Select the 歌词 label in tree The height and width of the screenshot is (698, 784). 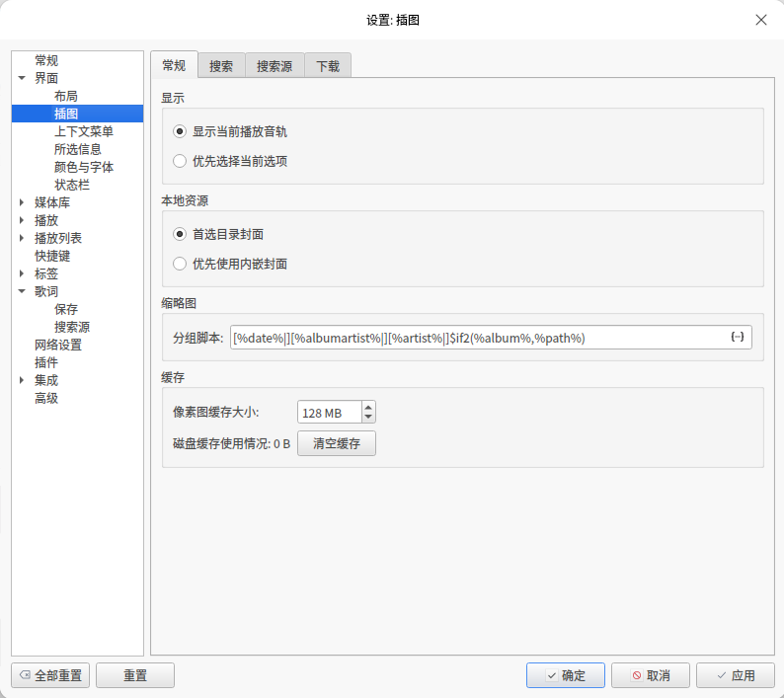point(46,291)
